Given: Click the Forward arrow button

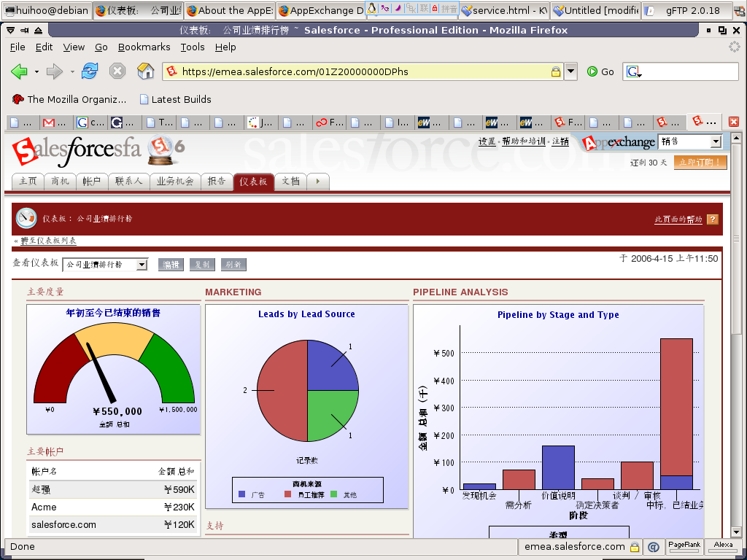Looking at the screenshot, I should pyautogui.click(x=54, y=71).
